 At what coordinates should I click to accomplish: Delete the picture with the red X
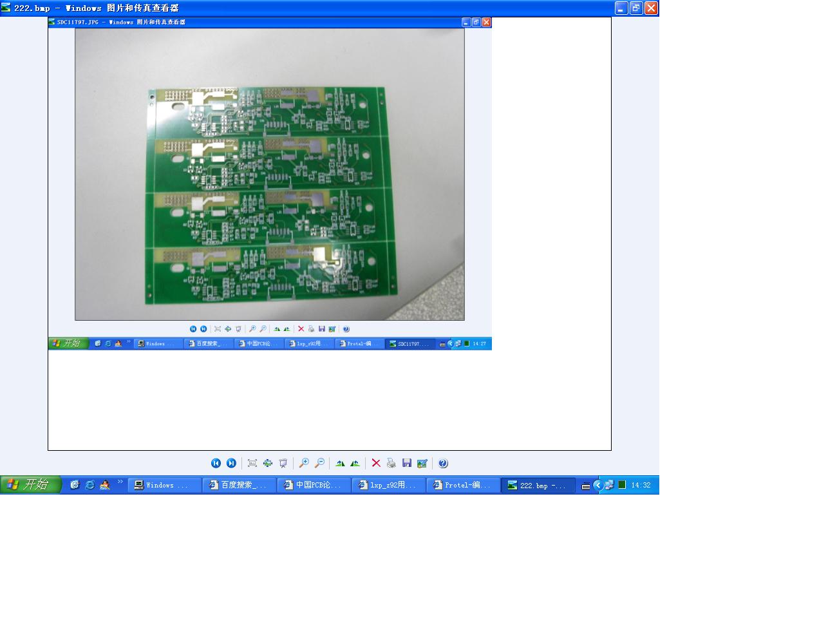(x=376, y=463)
